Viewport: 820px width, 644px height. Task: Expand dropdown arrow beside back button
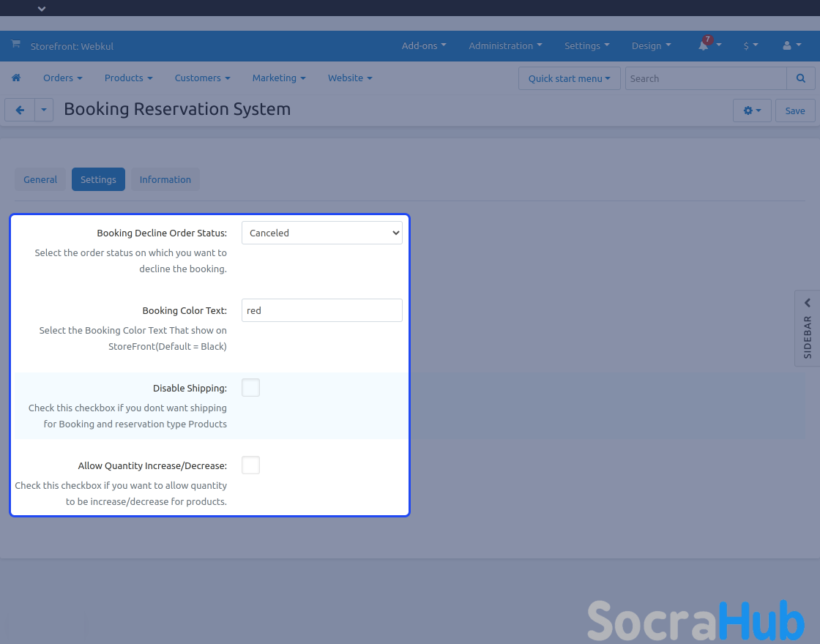pos(44,111)
